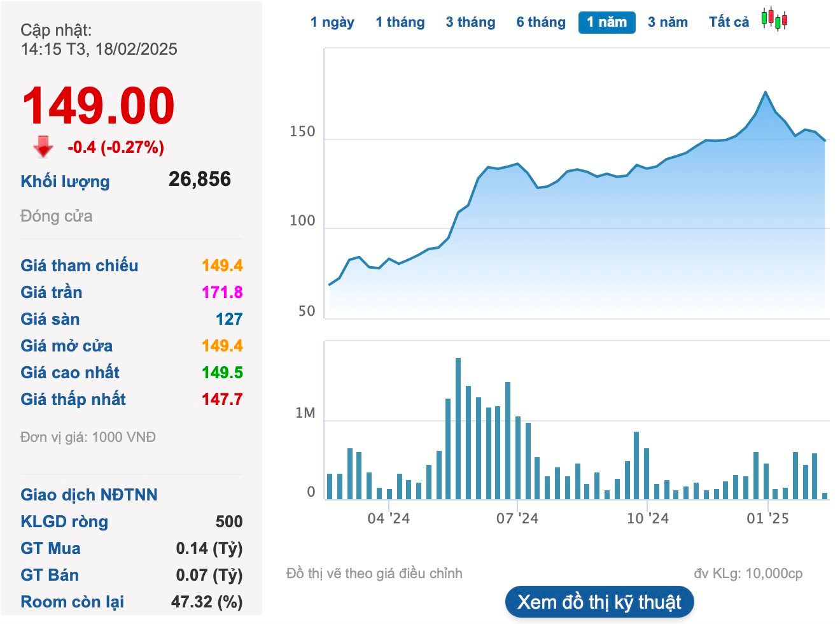Switch to the '6 tháng' range

click(x=541, y=22)
